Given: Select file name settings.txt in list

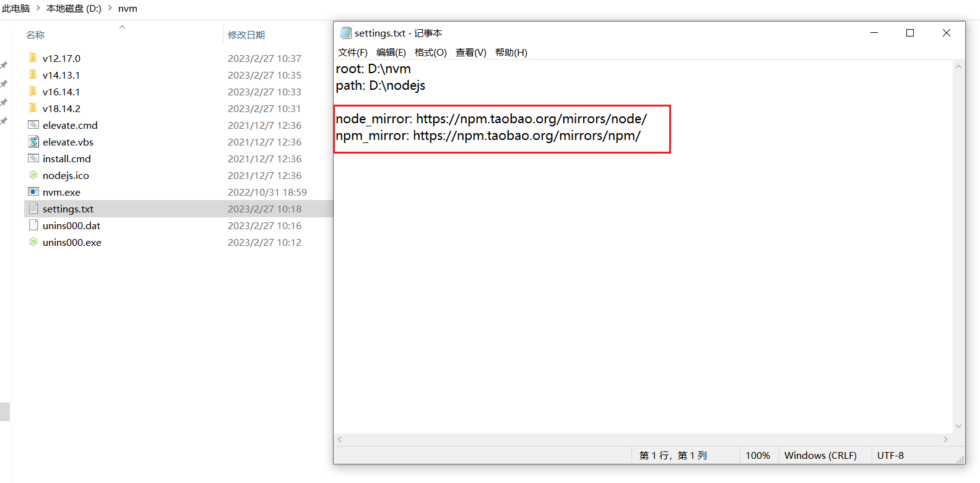Looking at the screenshot, I should [x=68, y=209].
